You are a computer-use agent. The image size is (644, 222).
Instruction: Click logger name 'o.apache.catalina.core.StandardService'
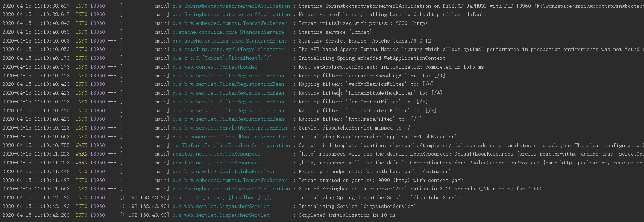(x=228, y=32)
